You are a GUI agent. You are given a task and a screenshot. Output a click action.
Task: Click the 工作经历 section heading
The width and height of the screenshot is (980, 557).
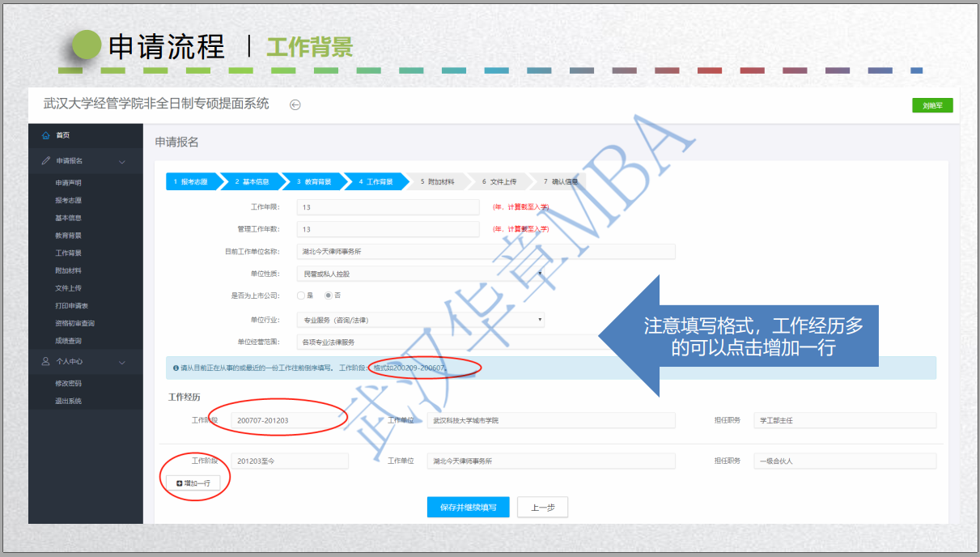[x=184, y=398]
